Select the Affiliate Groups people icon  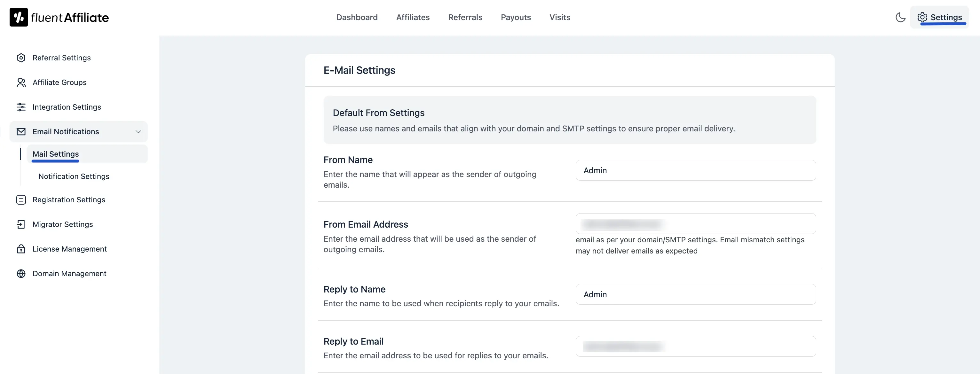(21, 82)
